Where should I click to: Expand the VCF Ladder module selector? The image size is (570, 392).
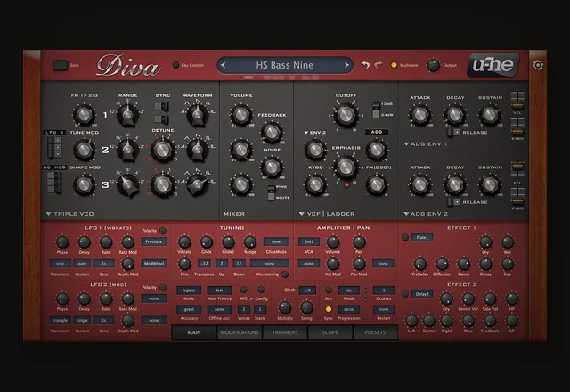[x=327, y=214]
